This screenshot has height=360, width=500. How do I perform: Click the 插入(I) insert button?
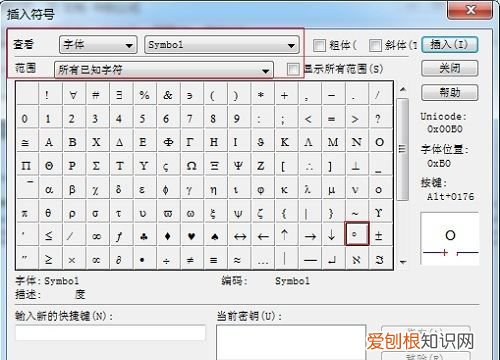coord(450,44)
